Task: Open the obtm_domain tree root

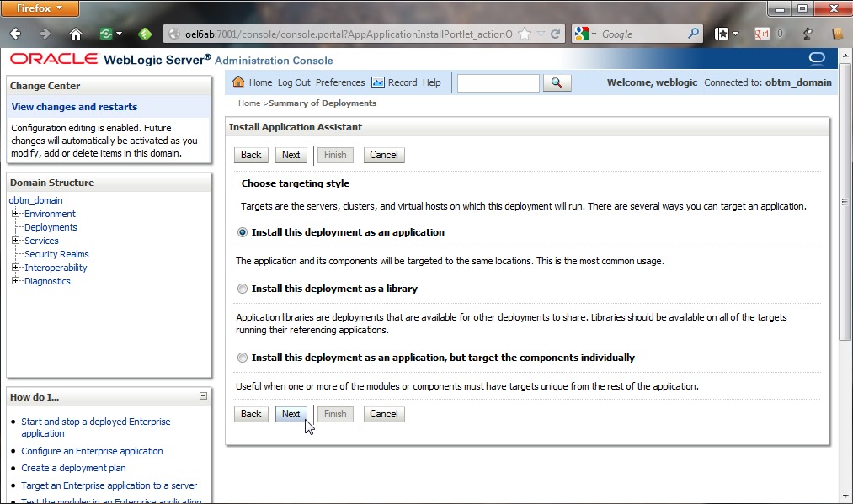Action: coord(36,200)
